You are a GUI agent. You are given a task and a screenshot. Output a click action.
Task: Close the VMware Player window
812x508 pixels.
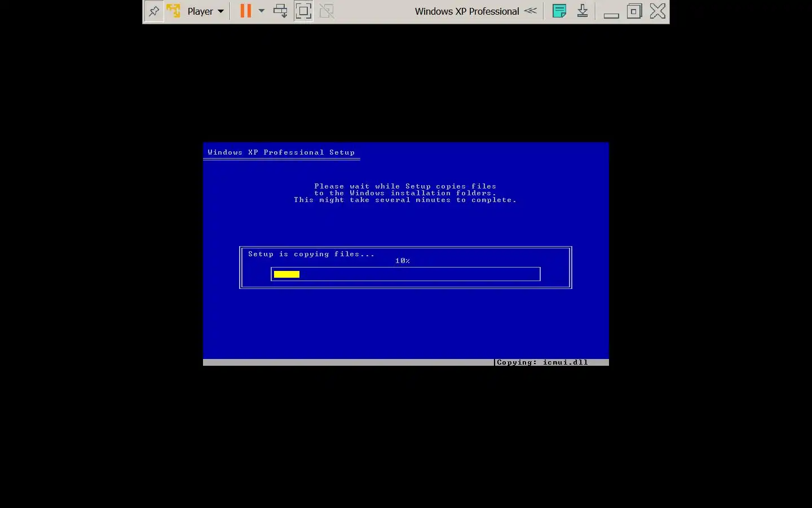(x=657, y=11)
